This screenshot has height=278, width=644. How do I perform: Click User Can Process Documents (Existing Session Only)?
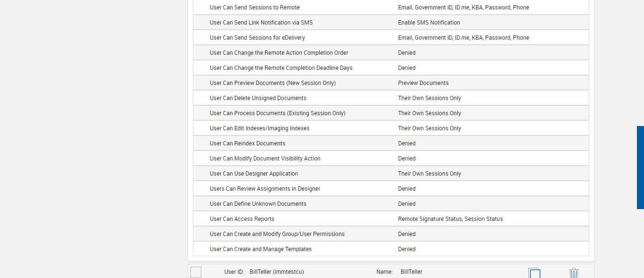tap(278, 113)
